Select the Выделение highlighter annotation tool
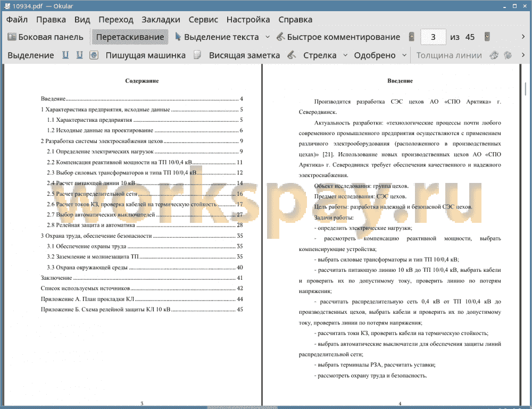This screenshot has height=409, width=532. (30, 55)
